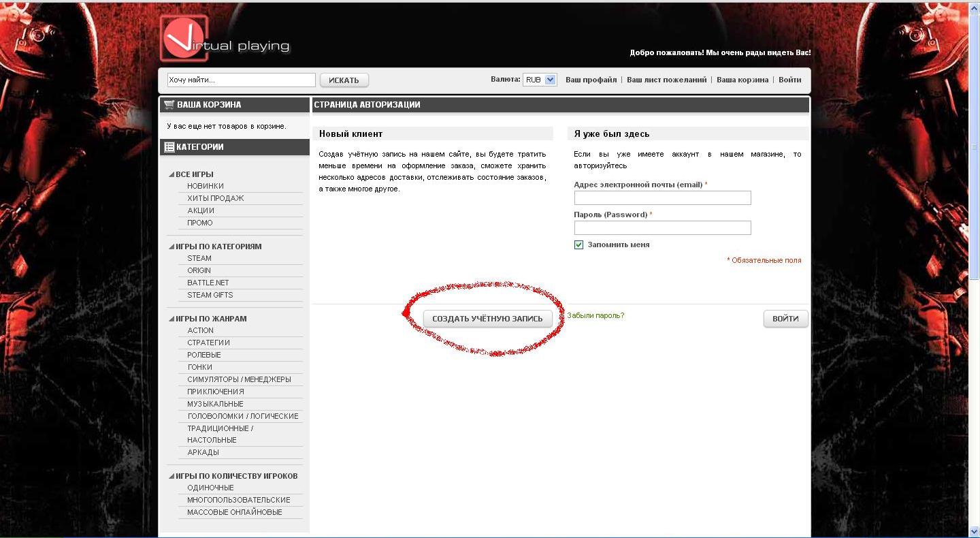Collapse the 'Игры по категориям' section triangle

171,247
